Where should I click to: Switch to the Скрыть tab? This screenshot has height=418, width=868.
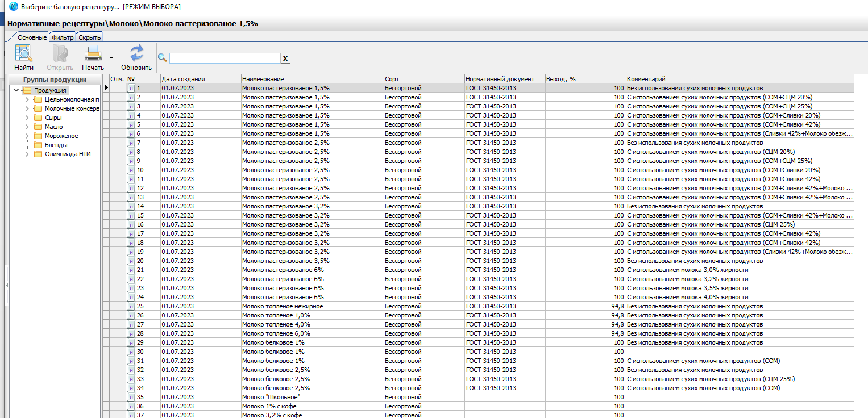click(x=90, y=37)
